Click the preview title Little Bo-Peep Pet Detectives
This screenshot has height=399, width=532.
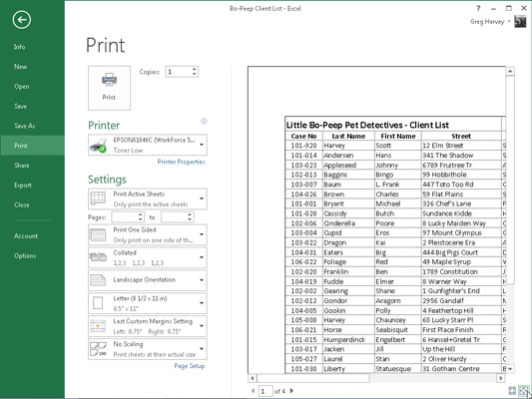(x=367, y=125)
